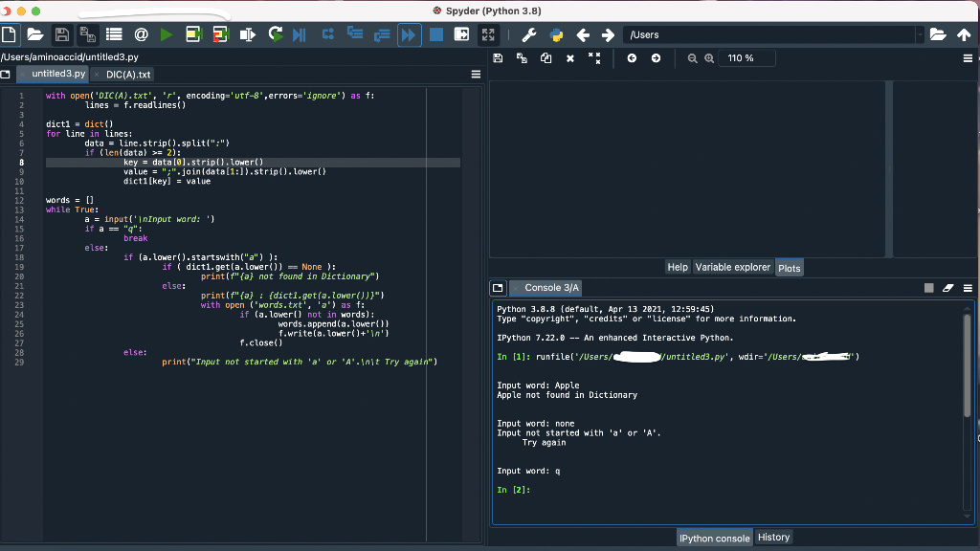Click the 110% zoom level field
The width and height of the screenshot is (980, 551).
pyautogui.click(x=746, y=58)
